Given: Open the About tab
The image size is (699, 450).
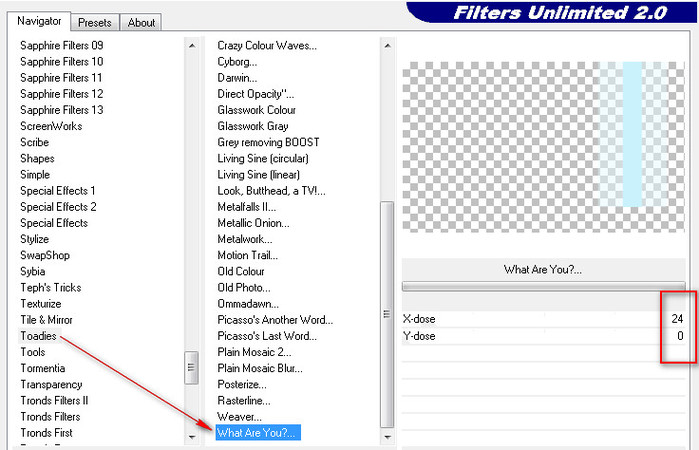Looking at the screenshot, I should (141, 22).
